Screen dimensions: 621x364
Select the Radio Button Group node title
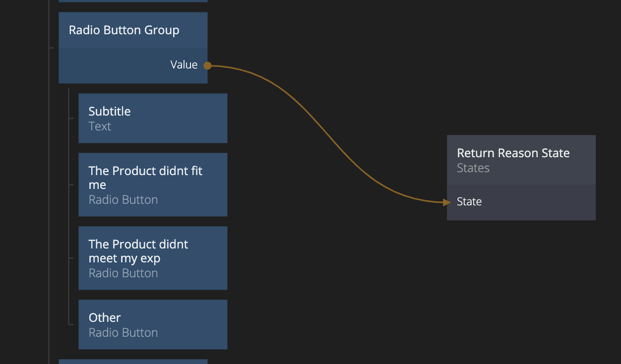(124, 30)
